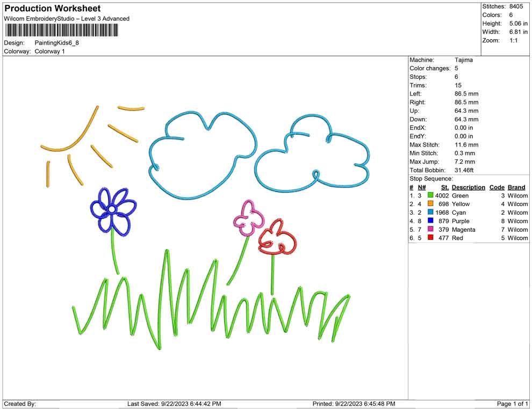The image size is (532, 409).
Task: Click the total bobbin value '31.46ft'
Action: 464,170
